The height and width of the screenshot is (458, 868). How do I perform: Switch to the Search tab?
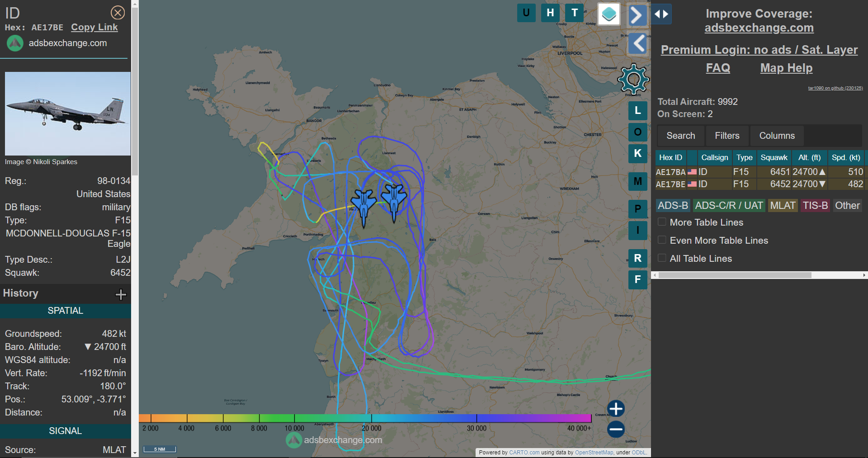click(x=680, y=136)
